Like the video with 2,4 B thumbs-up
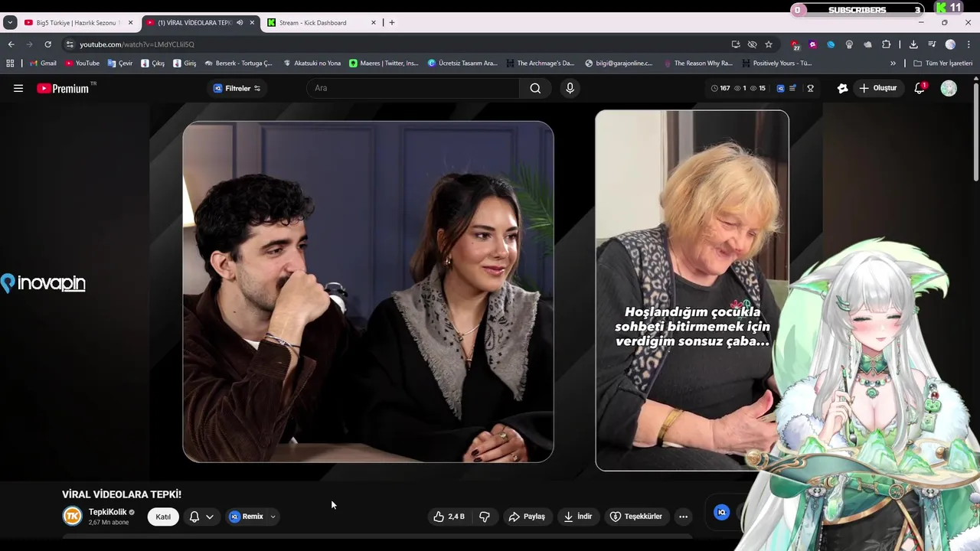The height and width of the screenshot is (551, 980). pos(449,517)
